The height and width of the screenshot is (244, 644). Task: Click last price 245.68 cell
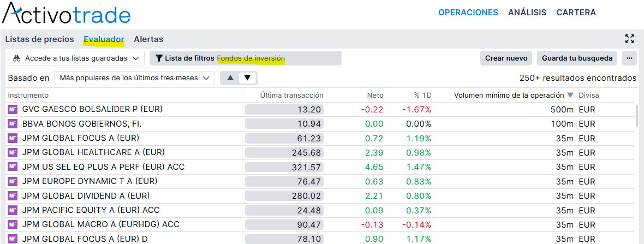point(284,153)
